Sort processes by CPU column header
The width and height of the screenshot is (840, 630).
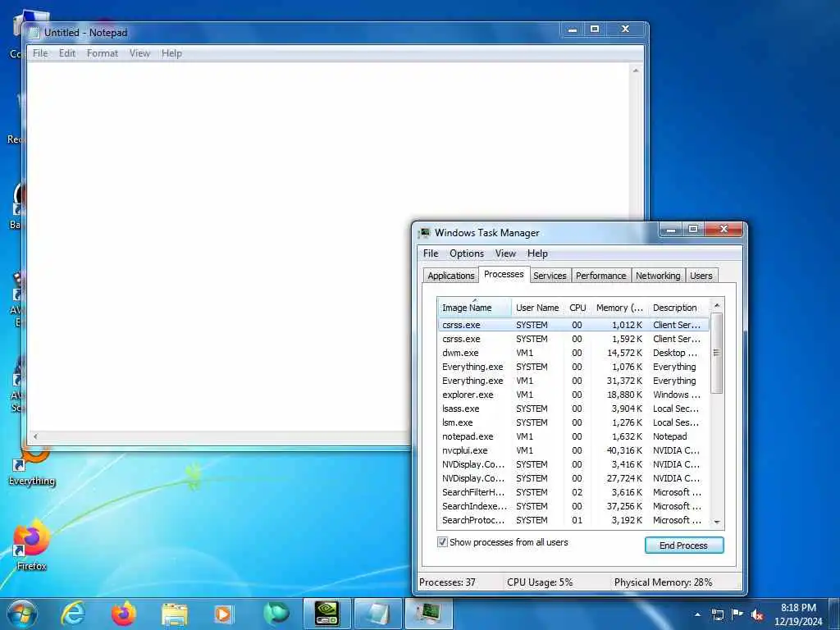(x=577, y=308)
